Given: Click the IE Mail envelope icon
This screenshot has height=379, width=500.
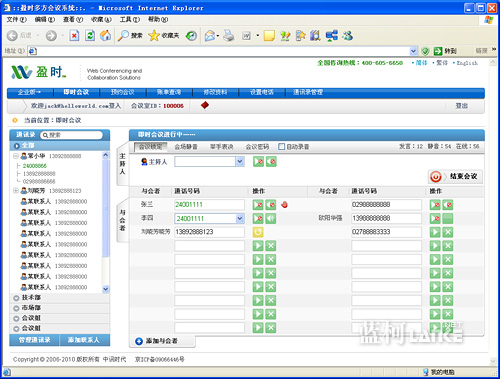Looking at the screenshot, I should point(210,35).
